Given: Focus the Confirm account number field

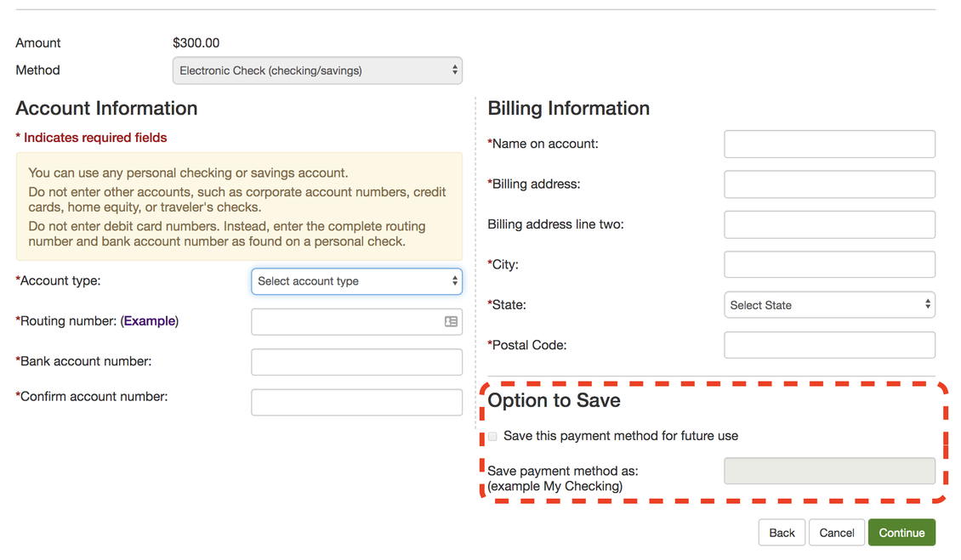Looking at the screenshot, I should (x=356, y=403).
